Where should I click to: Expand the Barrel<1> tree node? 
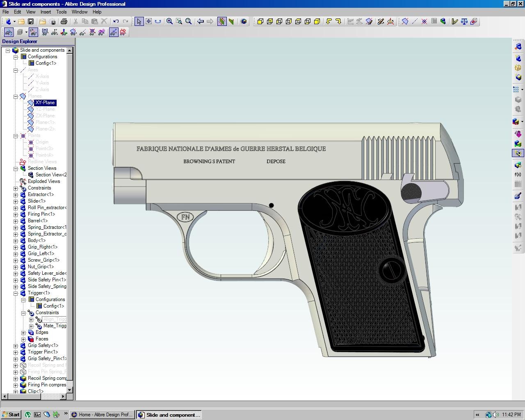pyautogui.click(x=16, y=221)
